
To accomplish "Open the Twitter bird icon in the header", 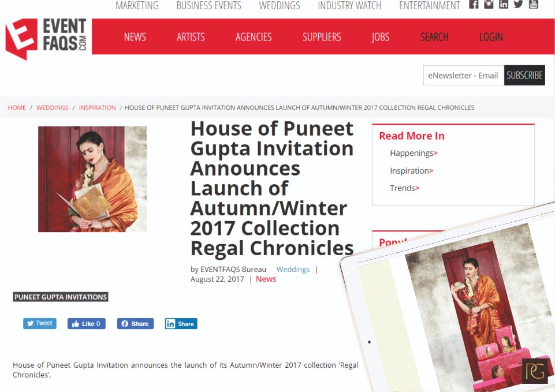I will click(x=518, y=4).
